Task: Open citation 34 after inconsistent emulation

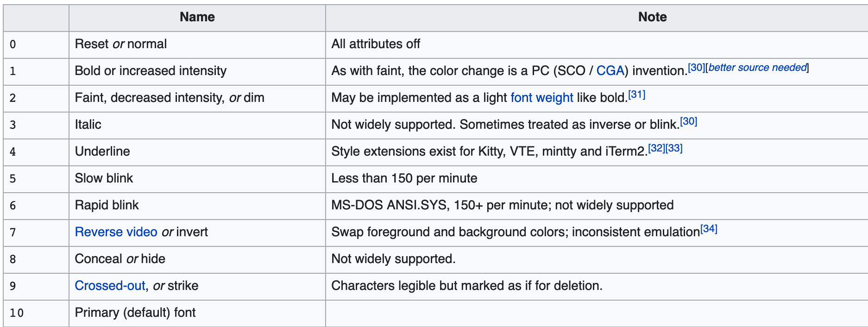Action: (x=709, y=229)
